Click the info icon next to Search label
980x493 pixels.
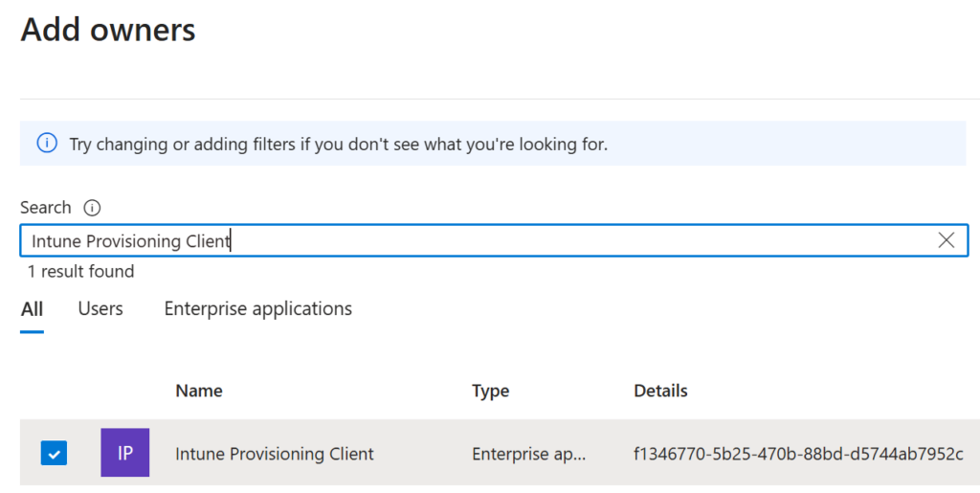tap(92, 208)
